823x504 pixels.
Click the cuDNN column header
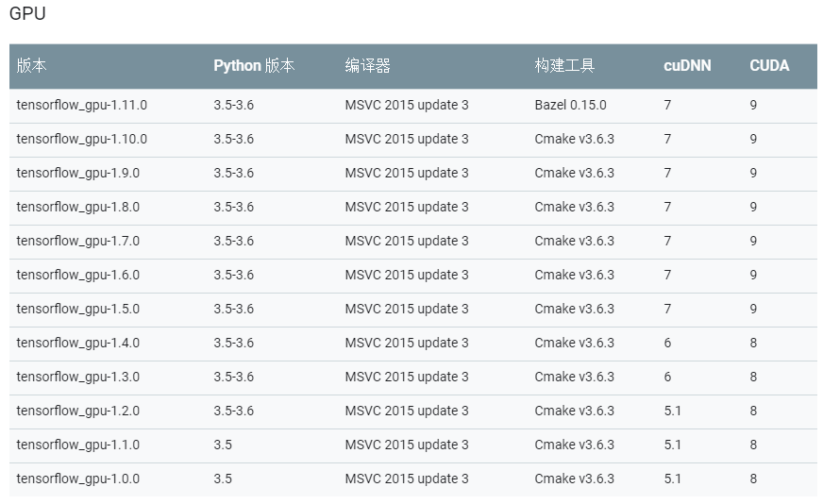click(x=687, y=66)
